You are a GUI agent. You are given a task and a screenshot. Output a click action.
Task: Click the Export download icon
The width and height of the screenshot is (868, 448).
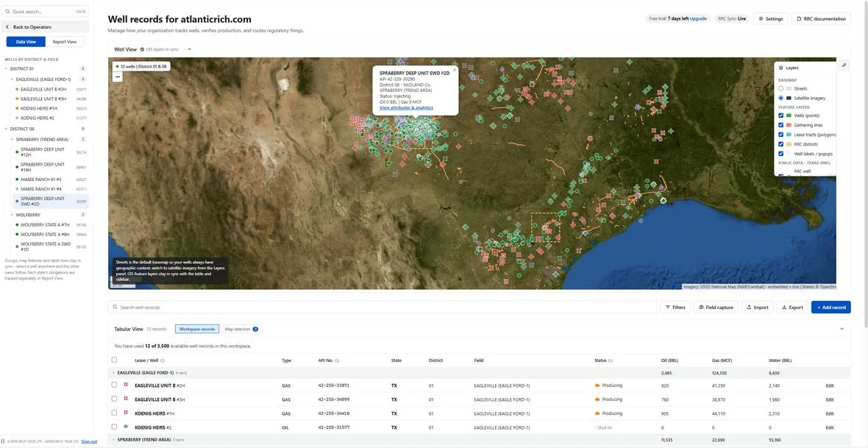(784, 307)
